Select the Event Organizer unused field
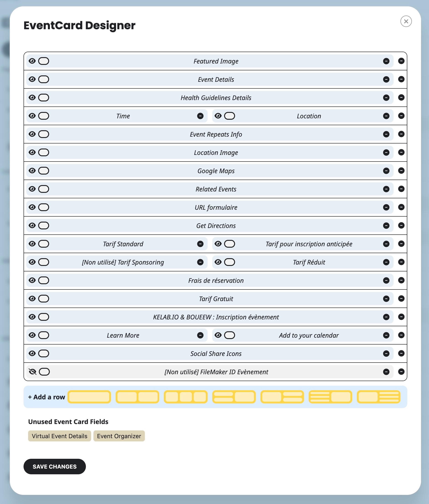429x504 pixels. pos(119,436)
